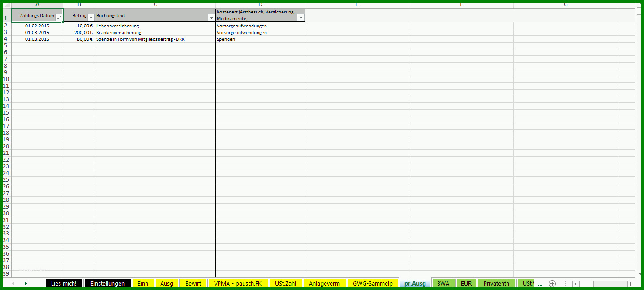
Task: Select column A header
Action: pos(37,4)
